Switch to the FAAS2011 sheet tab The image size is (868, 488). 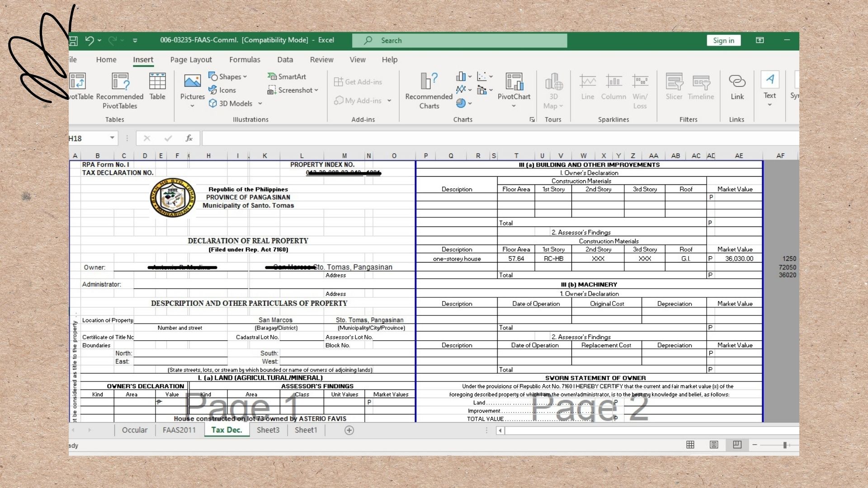[179, 430]
